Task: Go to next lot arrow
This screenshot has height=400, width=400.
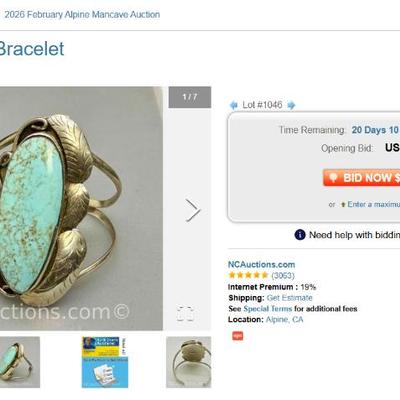Action: coord(291,105)
